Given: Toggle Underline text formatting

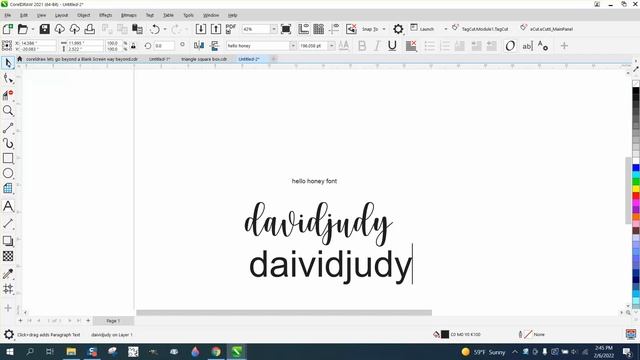Looking at the screenshot, I should point(392,46).
